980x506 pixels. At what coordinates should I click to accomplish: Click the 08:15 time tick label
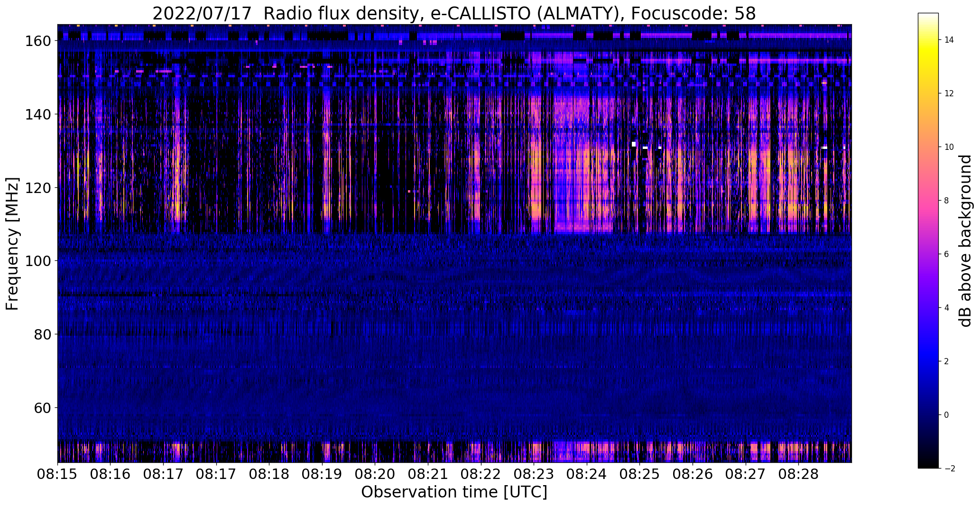pos(57,475)
